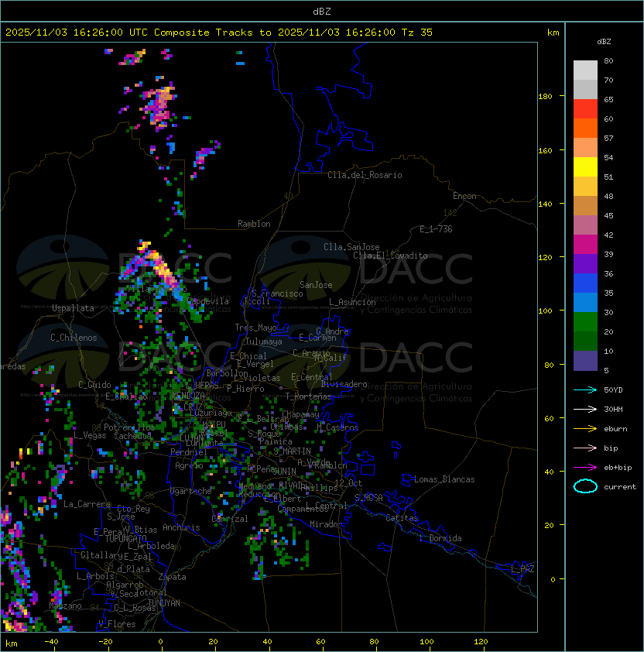
Task: Select the 'Encon' place label
Action: point(464,196)
